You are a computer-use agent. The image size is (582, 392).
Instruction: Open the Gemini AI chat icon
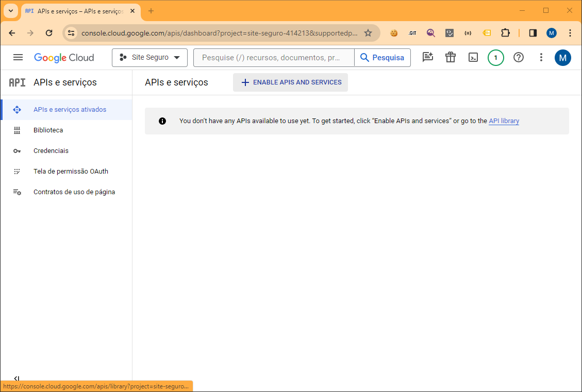point(427,57)
